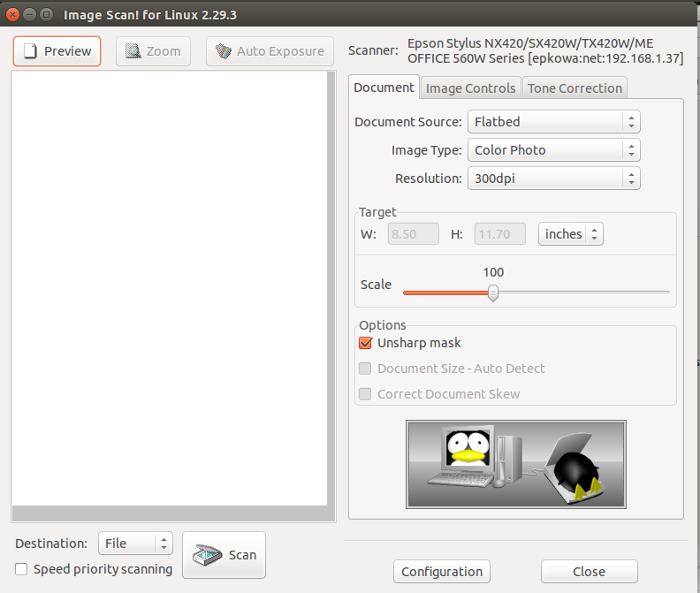Screen dimensions: 700x593
Task: Click the Auto Exposure color icon
Action: click(x=224, y=51)
